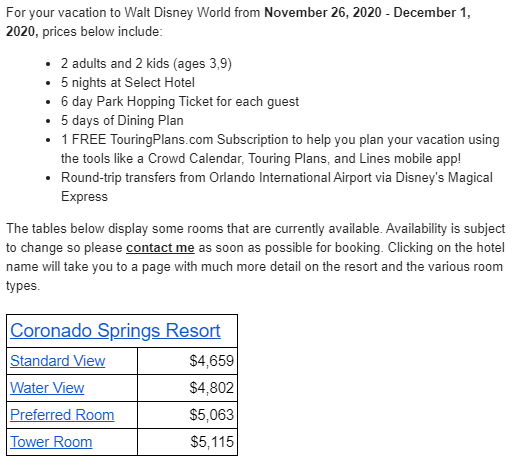Click the $4,659 Standard View price
Screen dimensions: 518x466
[212, 361]
